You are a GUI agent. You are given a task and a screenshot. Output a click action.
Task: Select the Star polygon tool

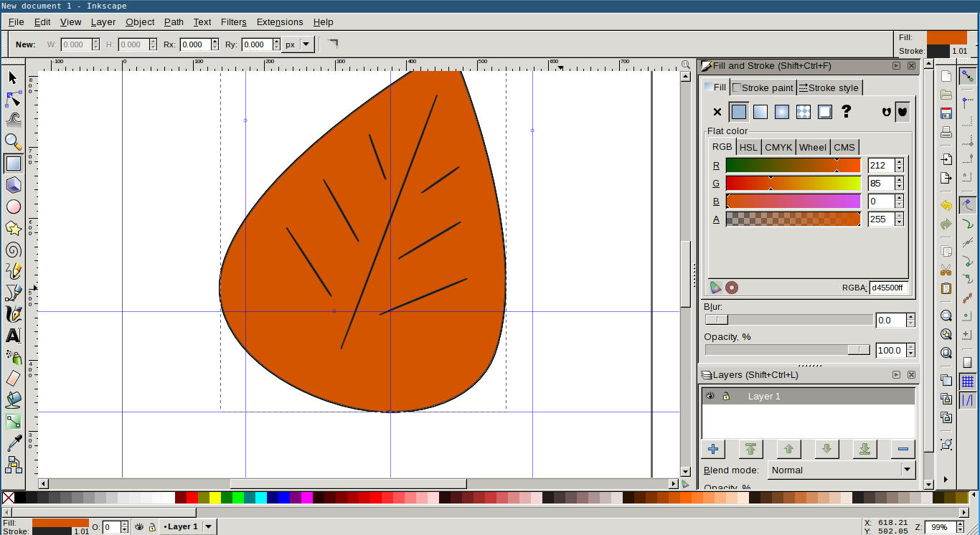[13, 228]
